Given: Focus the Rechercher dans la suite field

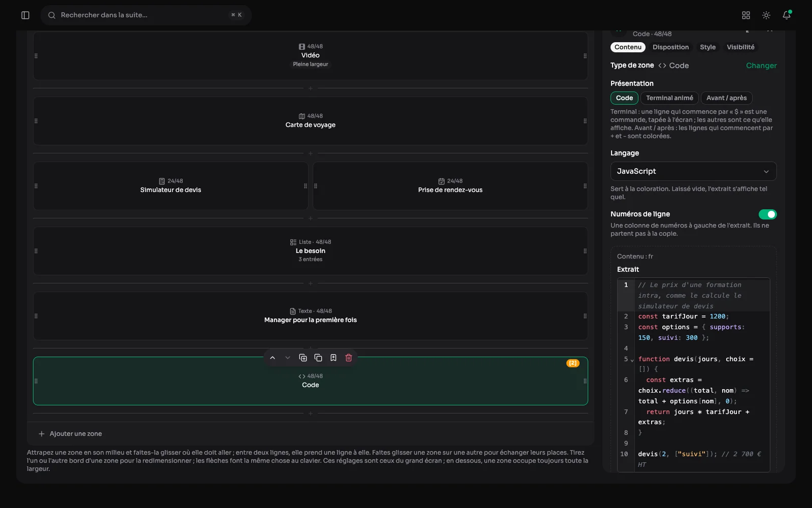Looking at the screenshot, I should click(x=146, y=15).
